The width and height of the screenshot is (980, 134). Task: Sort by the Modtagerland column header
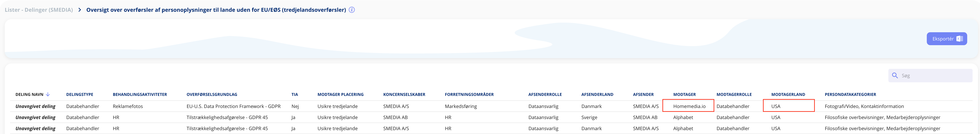(788, 95)
